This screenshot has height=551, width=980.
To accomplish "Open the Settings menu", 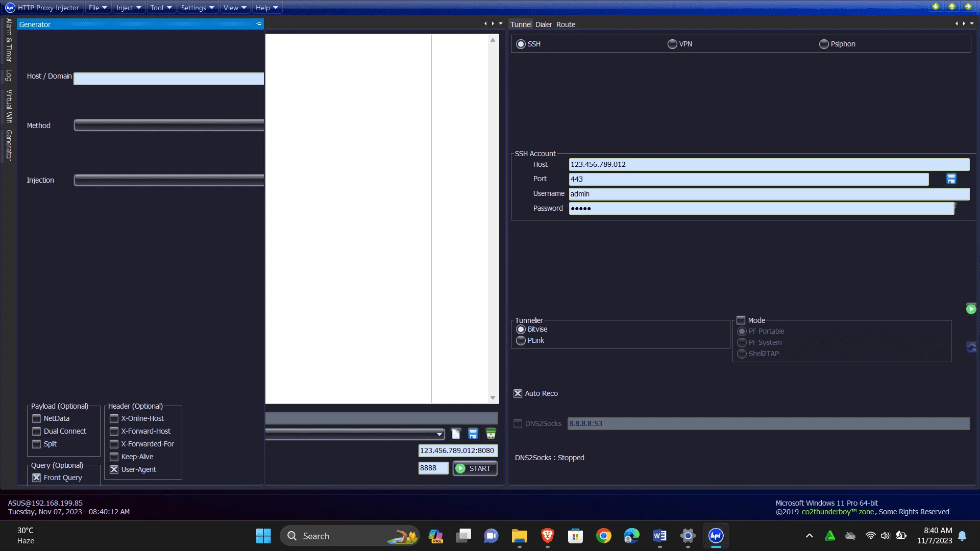I will tap(197, 8).
